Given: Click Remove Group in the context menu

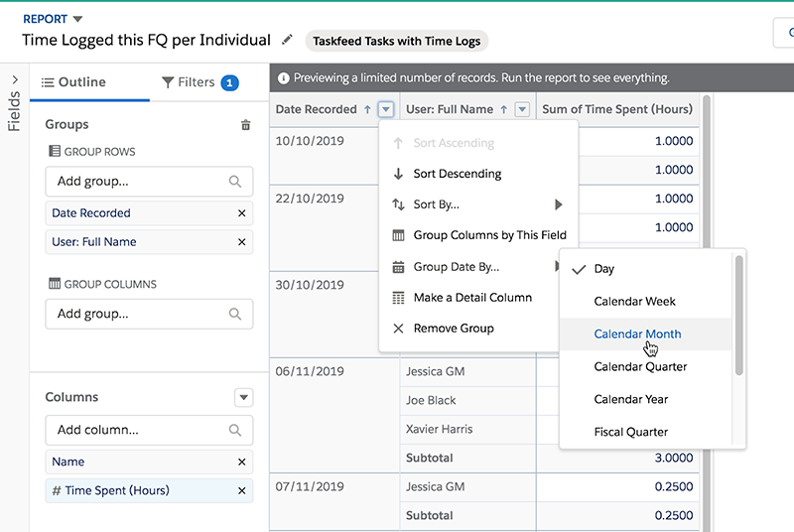Looking at the screenshot, I should pyautogui.click(x=453, y=329).
